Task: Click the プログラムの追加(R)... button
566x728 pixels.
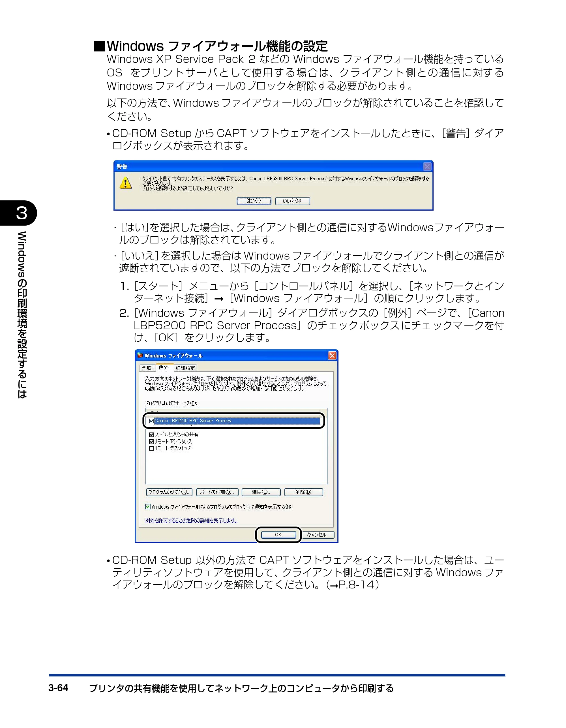Action: 169,492
